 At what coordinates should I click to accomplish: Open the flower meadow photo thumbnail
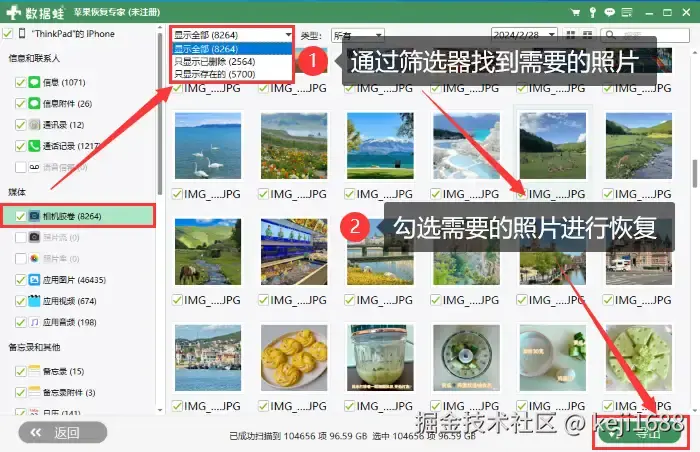click(x=294, y=146)
